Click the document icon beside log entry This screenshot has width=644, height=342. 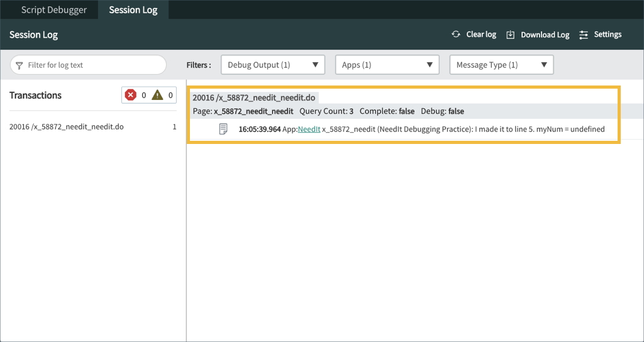223,129
